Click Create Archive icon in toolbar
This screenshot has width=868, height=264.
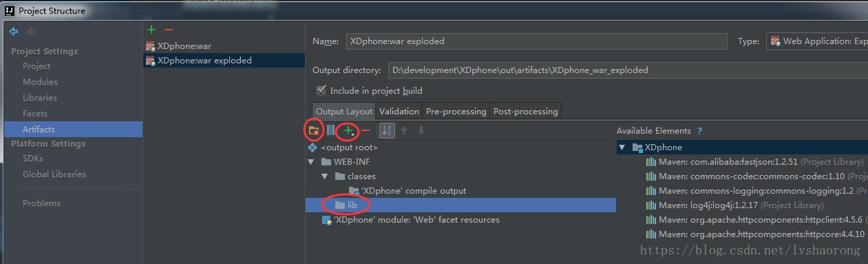331,130
